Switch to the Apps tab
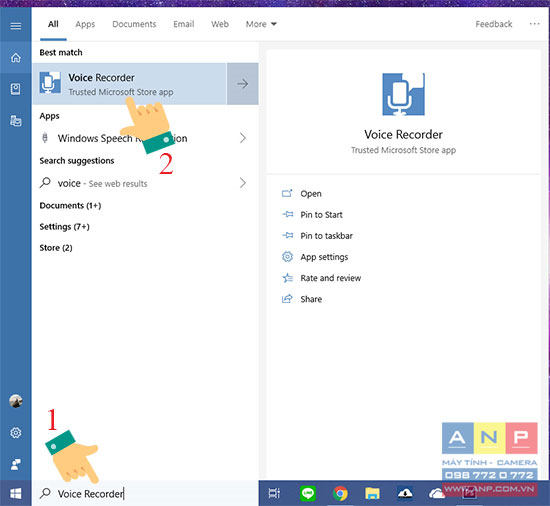The width and height of the screenshot is (550, 506). coord(85,24)
